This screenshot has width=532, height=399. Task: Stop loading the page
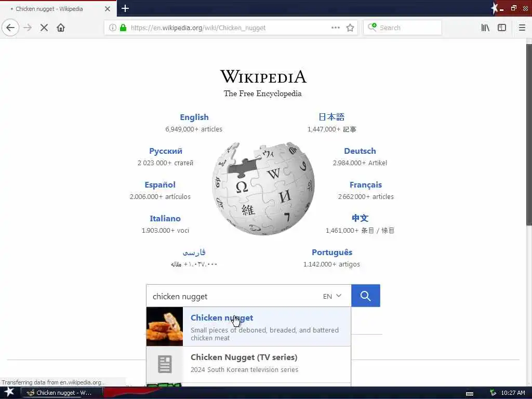(x=44, y=28)
